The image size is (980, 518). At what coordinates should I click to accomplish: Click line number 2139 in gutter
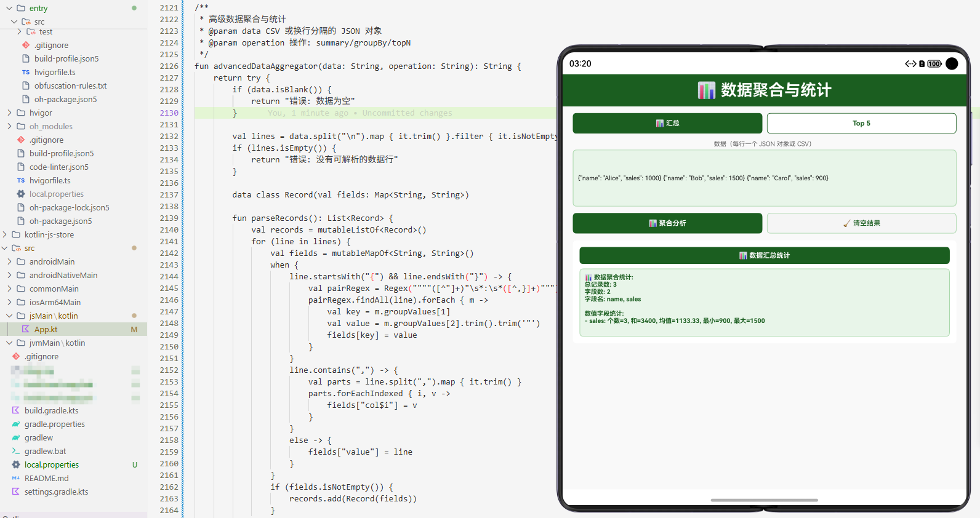click(x=169, y=218)
